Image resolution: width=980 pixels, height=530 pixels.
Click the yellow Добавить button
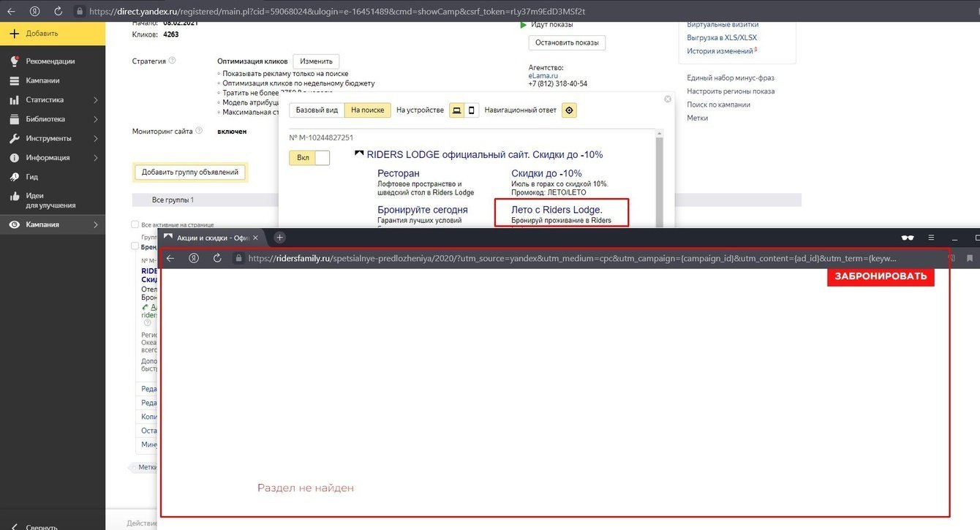[x=53, y=34]
